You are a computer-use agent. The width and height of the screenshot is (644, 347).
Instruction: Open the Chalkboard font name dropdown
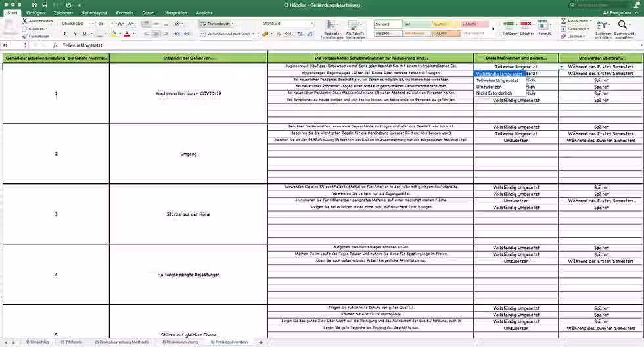tap(93, 24)
